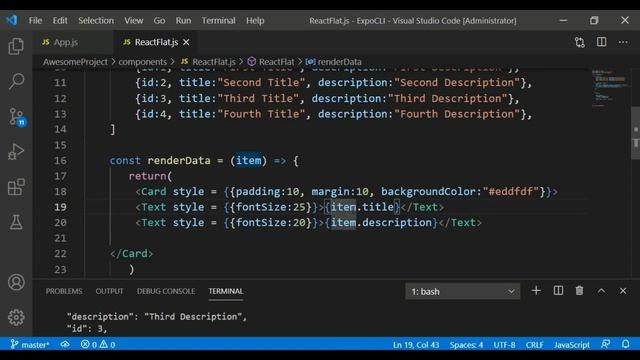Open the Selection menu
Image resolution: width=640 pixels, height=360 pixels.
96,20
